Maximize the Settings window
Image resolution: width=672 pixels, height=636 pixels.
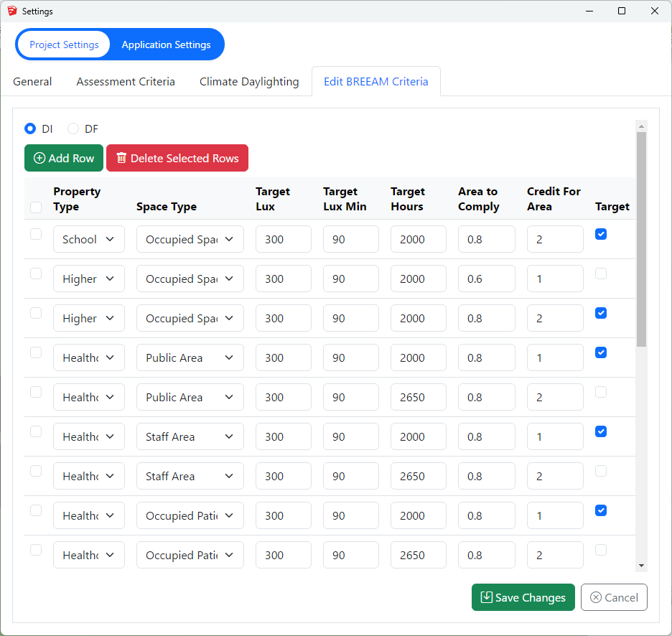pos(622,11)
